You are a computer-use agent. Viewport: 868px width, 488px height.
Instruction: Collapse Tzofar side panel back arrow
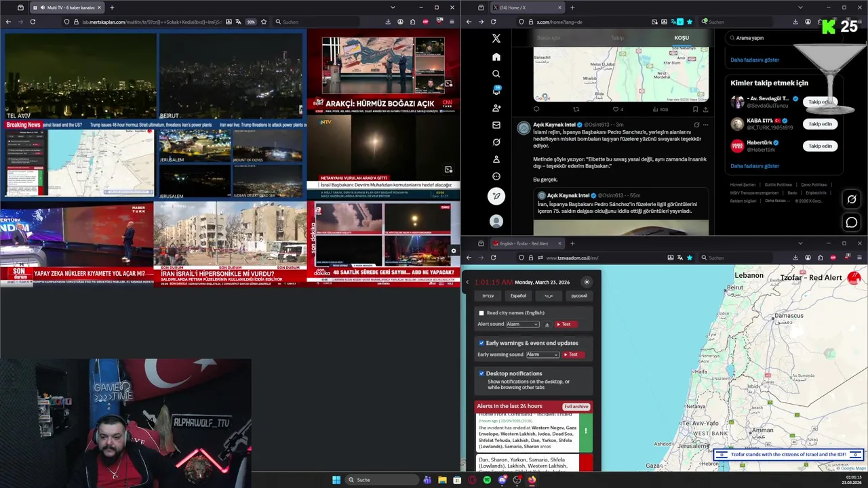point(467,282)
